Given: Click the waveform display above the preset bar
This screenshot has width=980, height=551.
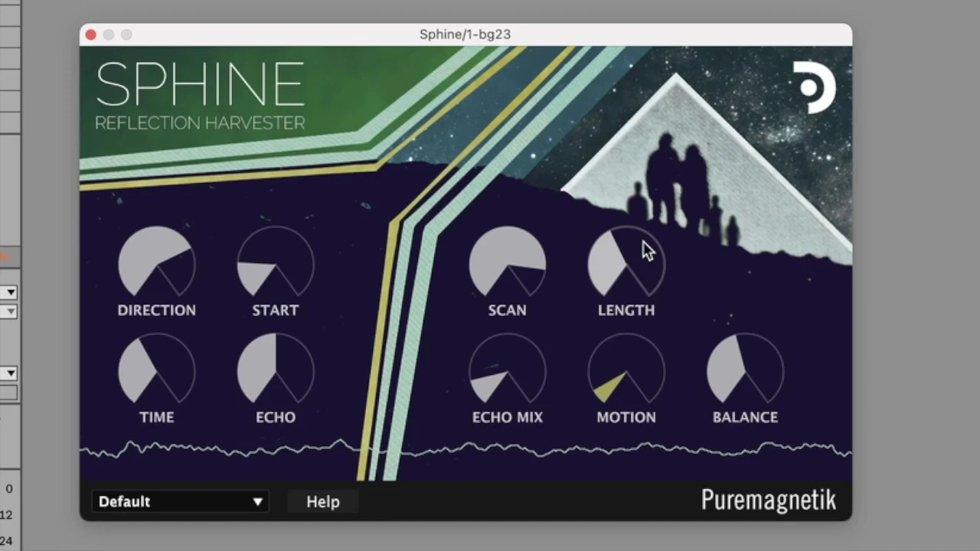Looking at the screenshot, I should click(465, 449).
